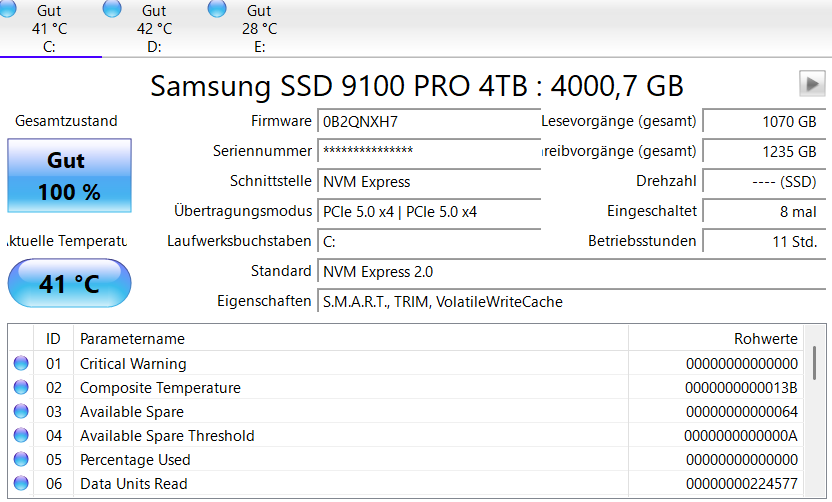
Task: Select the C: drive tab
Action: pos(49,28)
